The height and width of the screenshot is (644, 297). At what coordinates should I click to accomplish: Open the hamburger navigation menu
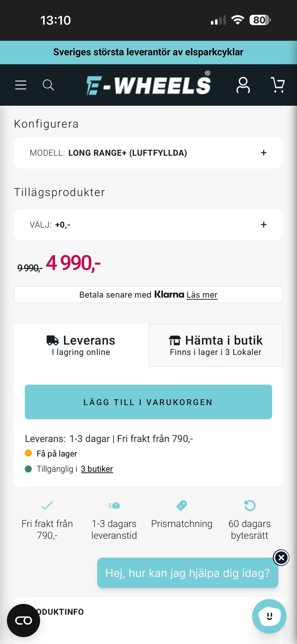[21, 85]
